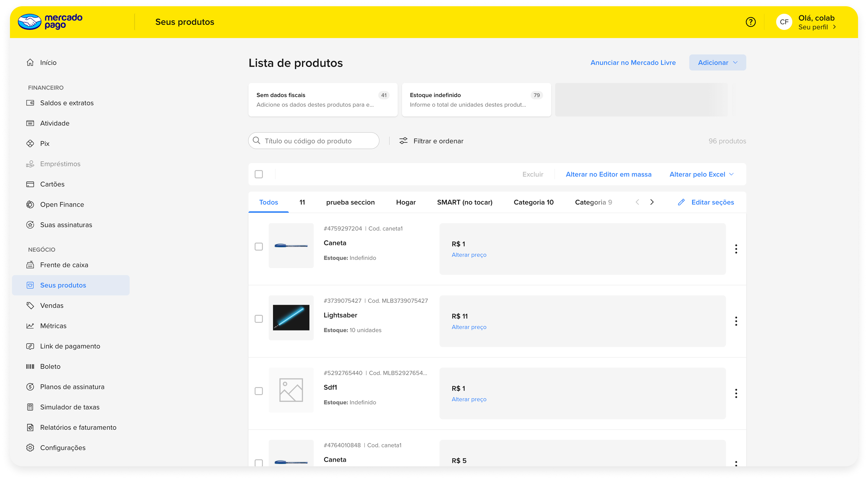The image size is (868, 480).
Task: Click the pencil icon beside Editar seções
Action: coord(681,202)
